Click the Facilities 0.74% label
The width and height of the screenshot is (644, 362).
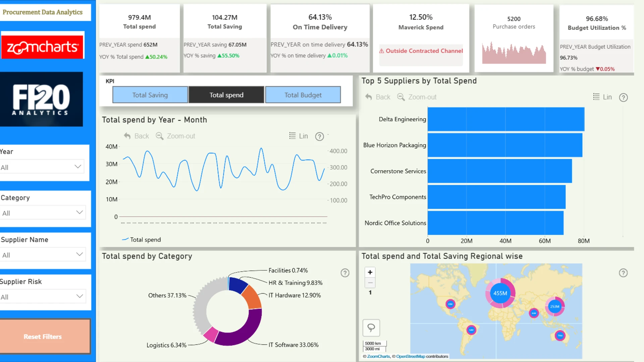(288, 270)
